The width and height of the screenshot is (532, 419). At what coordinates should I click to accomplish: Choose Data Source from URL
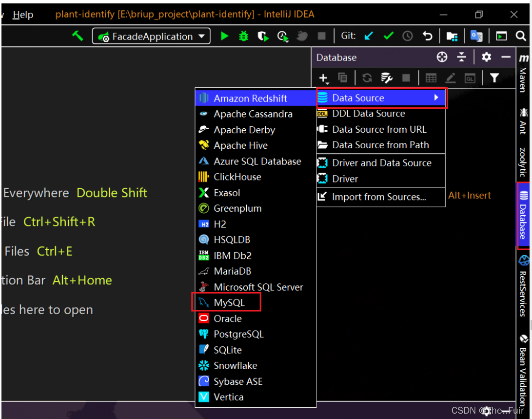[381, 129]
